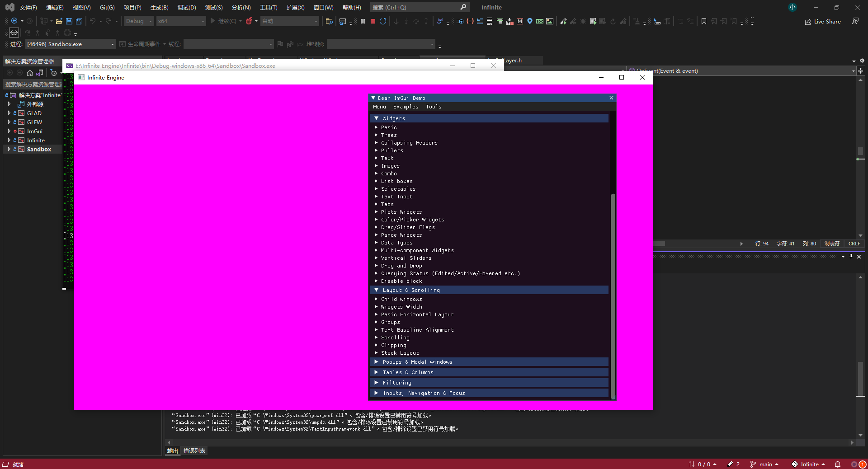Click the main branch indicator in status bar
Screen dimensions: 868x469
(764, 464)
